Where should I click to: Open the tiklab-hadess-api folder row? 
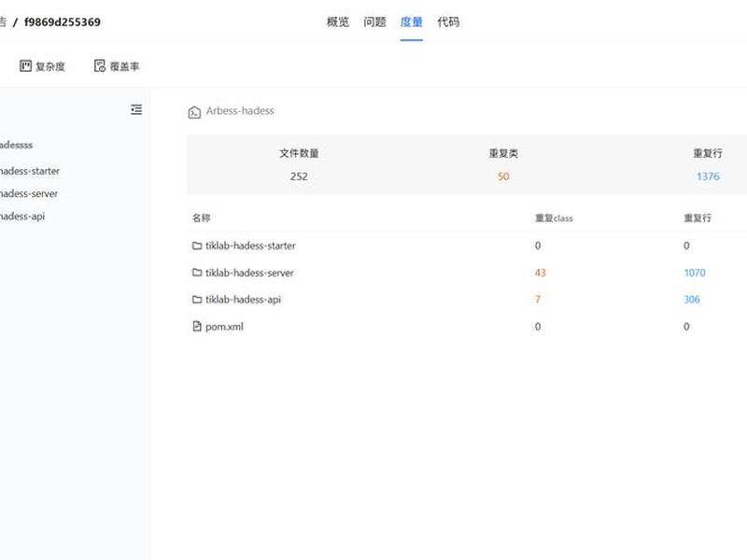243,300
